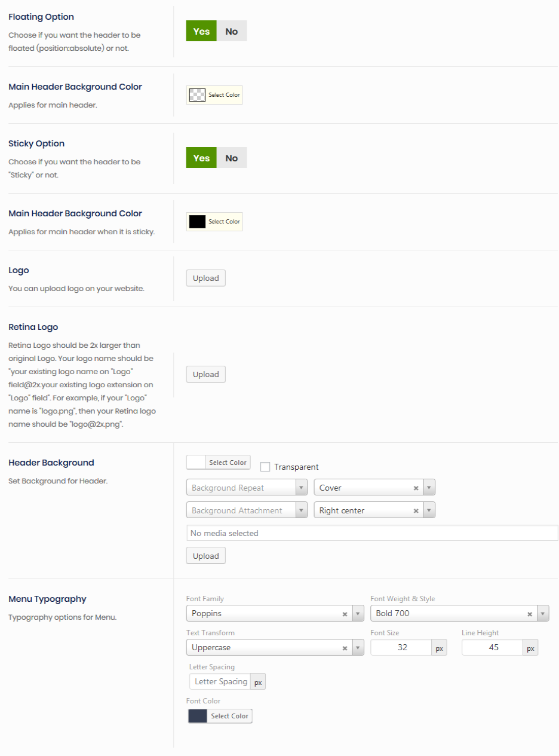The image size is (559, 756).
Task: Clear the Uppercase text transform selection
Action: click(345, 648)
